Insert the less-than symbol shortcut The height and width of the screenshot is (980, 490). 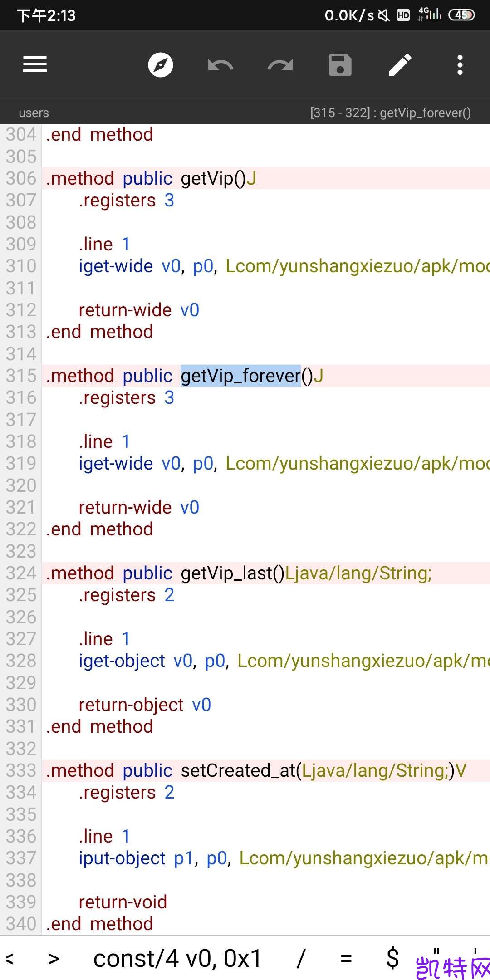point(10,958)
